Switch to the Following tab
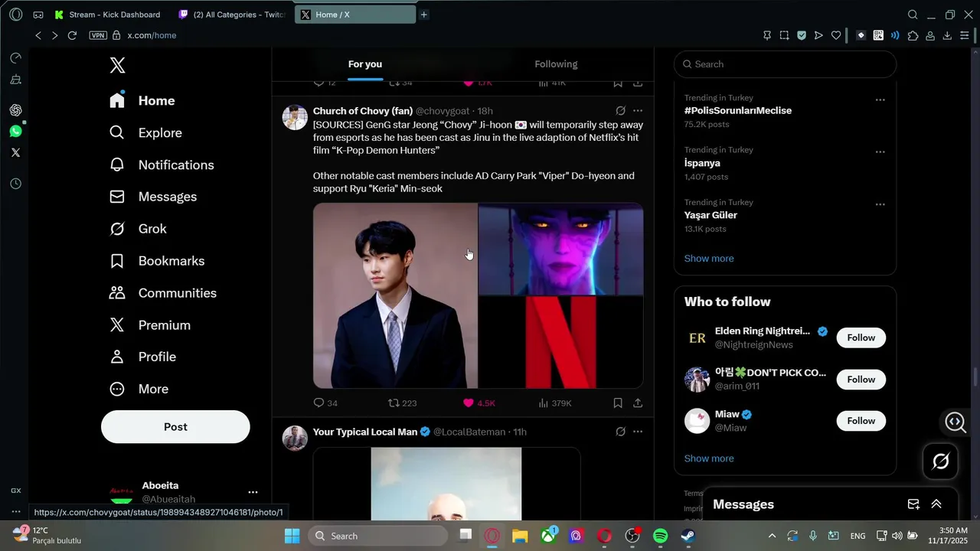 (x=556, y=64)
